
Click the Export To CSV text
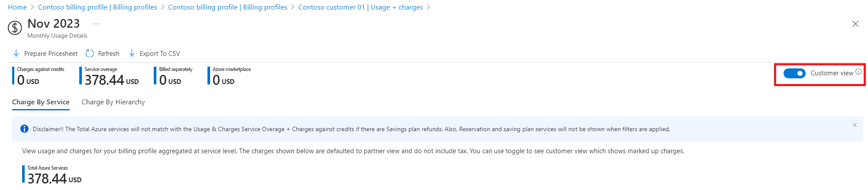(160, 54)
